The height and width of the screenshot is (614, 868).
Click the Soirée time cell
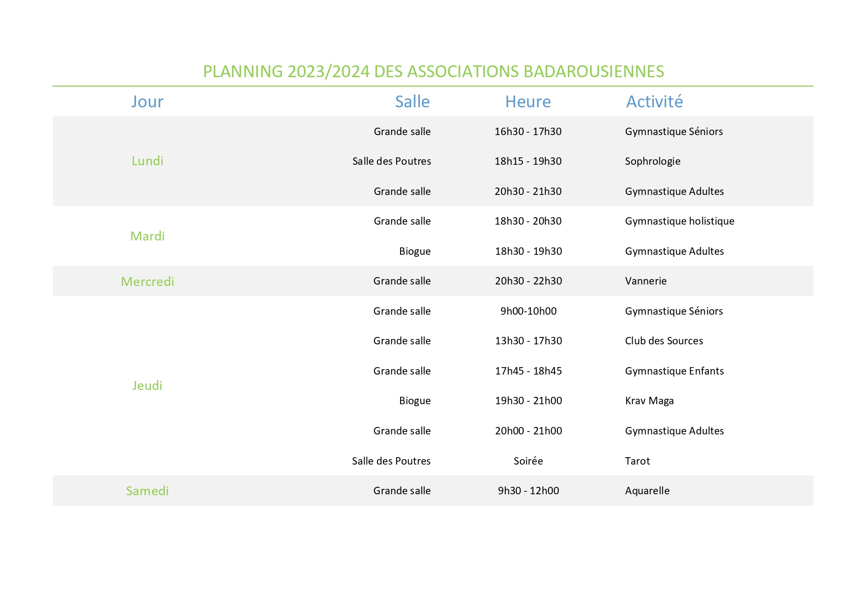pyautogui.click(x=528, y=461)
